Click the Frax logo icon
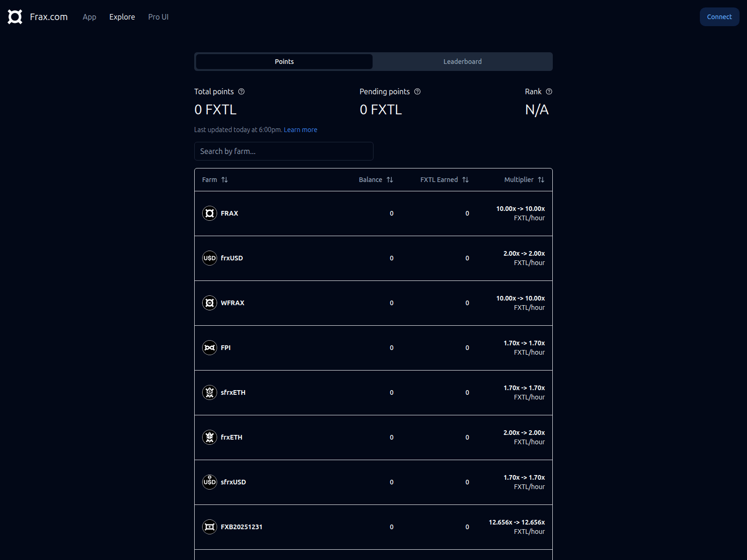This screenshot has width=747, height=560. [15, 17]
